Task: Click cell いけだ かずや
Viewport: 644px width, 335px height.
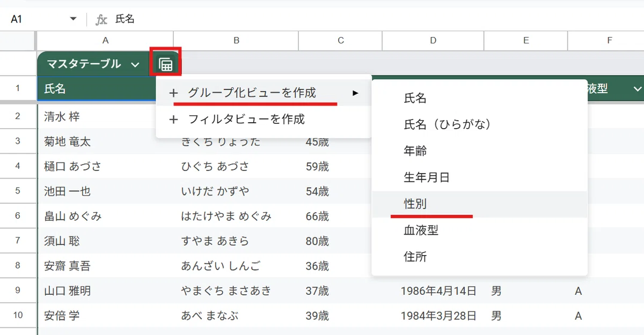Action: [x=236, y=191]
